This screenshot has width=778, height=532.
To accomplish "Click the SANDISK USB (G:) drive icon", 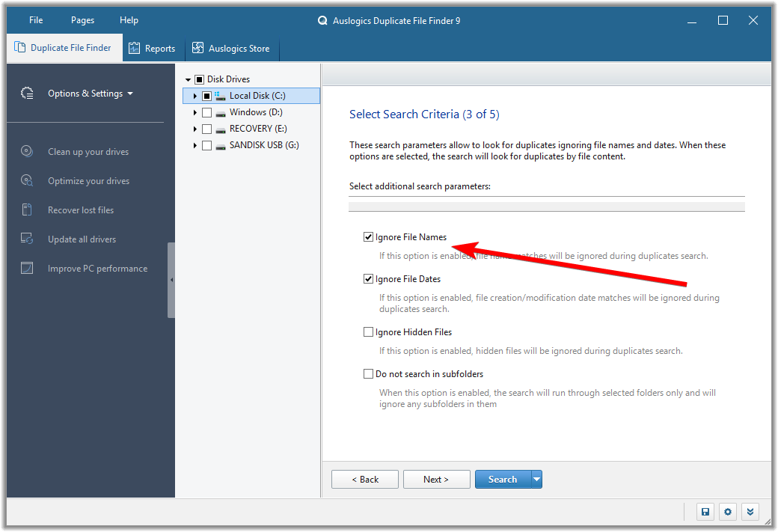I will [221, 146].
